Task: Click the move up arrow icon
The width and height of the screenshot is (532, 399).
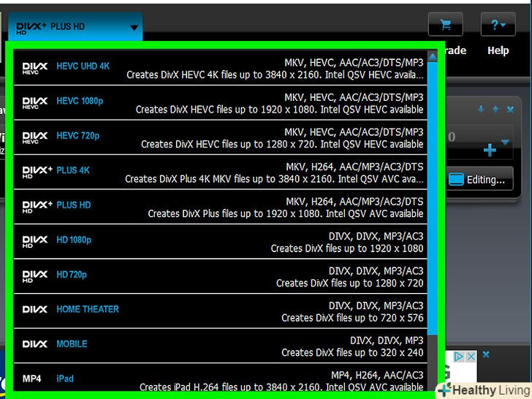Action: (x=495, y=110)
